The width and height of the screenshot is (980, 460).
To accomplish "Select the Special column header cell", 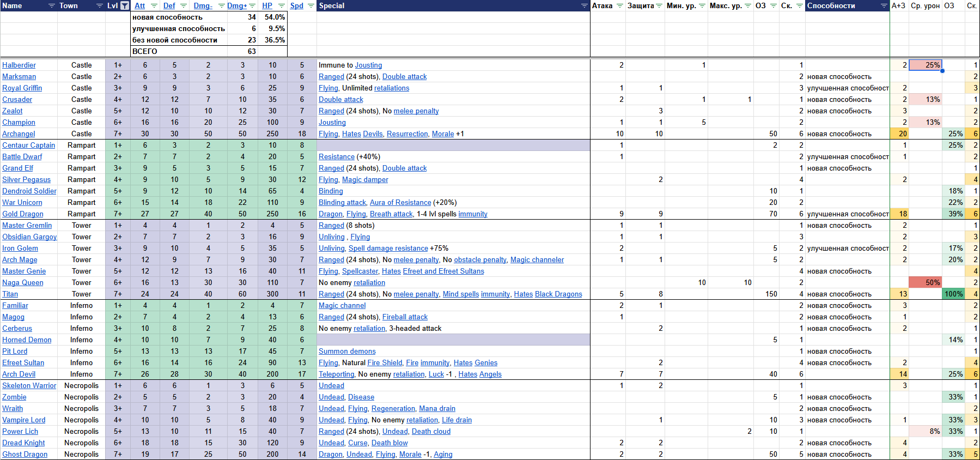I will tap(453, 5).
